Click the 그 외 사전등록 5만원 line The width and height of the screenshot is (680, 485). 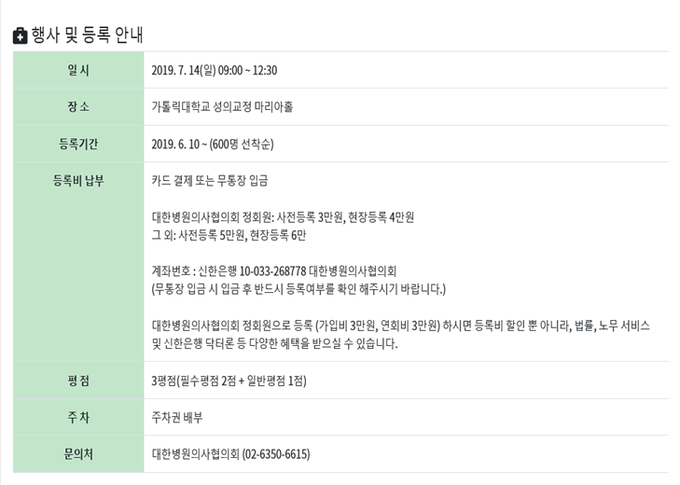pos(229,236)
